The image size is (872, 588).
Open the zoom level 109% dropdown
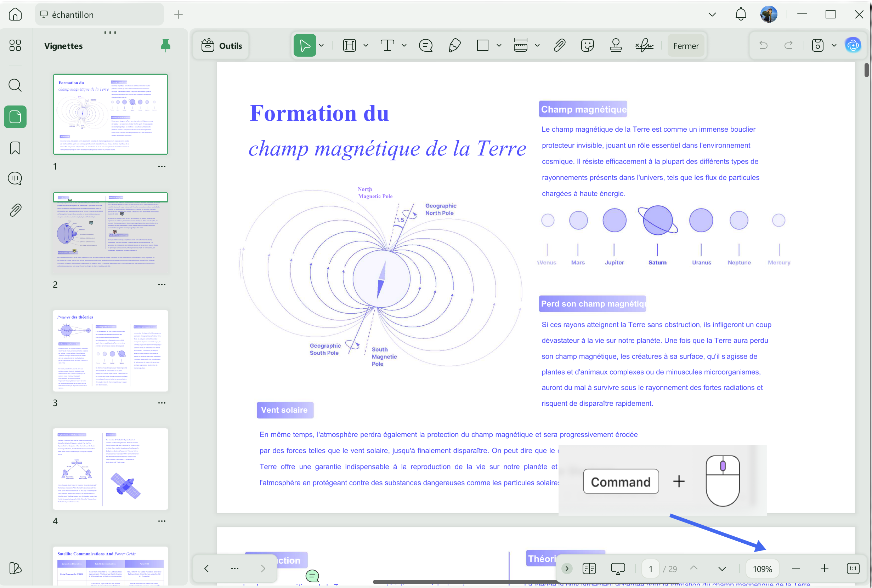click(762, 569)
